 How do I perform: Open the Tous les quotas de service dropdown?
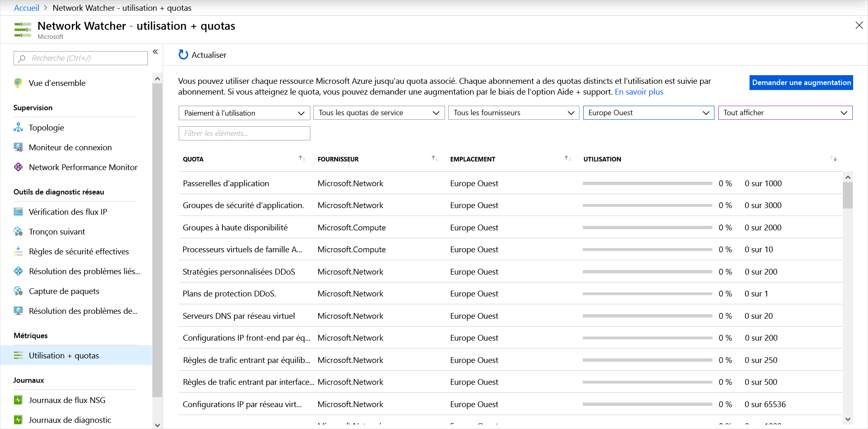coord(379,113)
